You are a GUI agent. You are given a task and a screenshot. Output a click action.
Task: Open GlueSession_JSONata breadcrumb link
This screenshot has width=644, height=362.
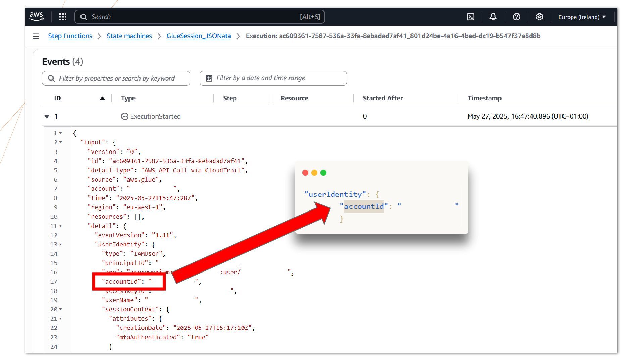199,36
